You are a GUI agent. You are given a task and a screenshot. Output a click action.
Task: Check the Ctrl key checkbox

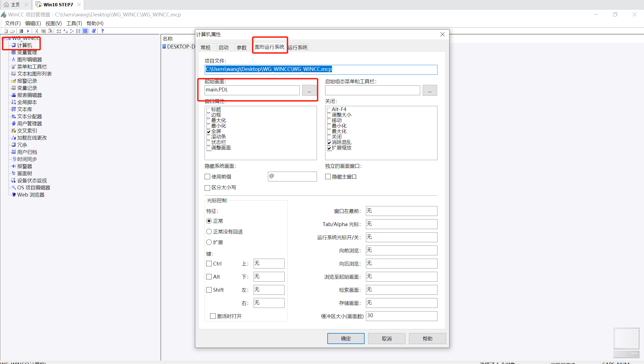point(209,263)
